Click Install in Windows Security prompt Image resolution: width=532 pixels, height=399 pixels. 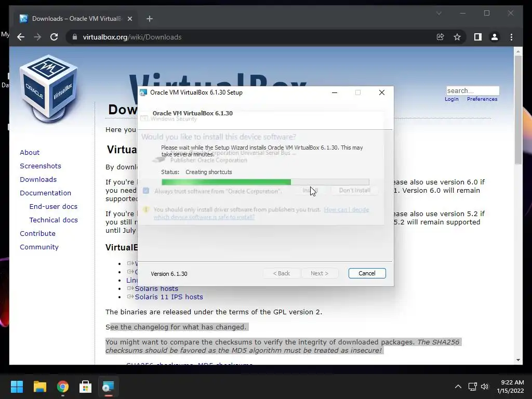point(310,191)
